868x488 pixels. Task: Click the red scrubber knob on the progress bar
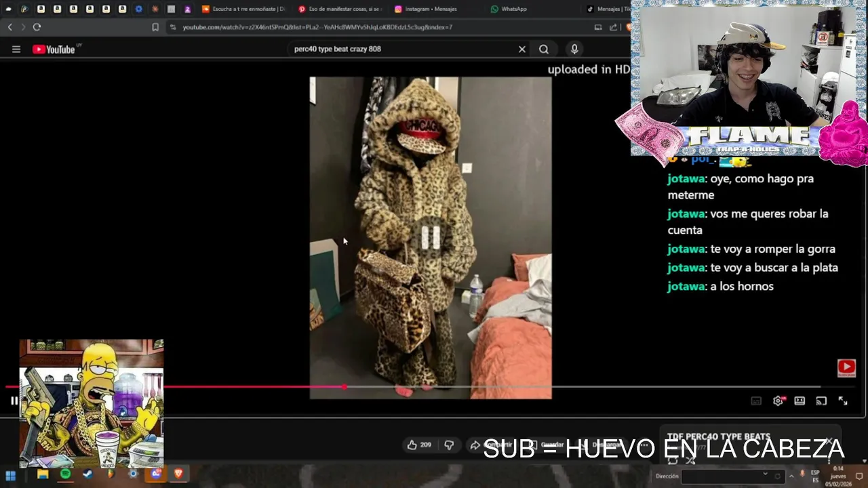tap(344, 387)
